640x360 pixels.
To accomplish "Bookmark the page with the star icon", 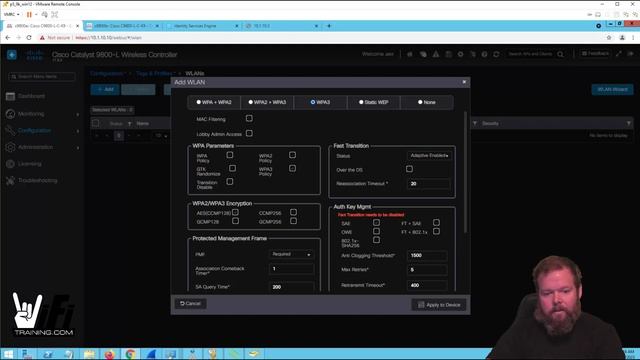I will point(609,38).
